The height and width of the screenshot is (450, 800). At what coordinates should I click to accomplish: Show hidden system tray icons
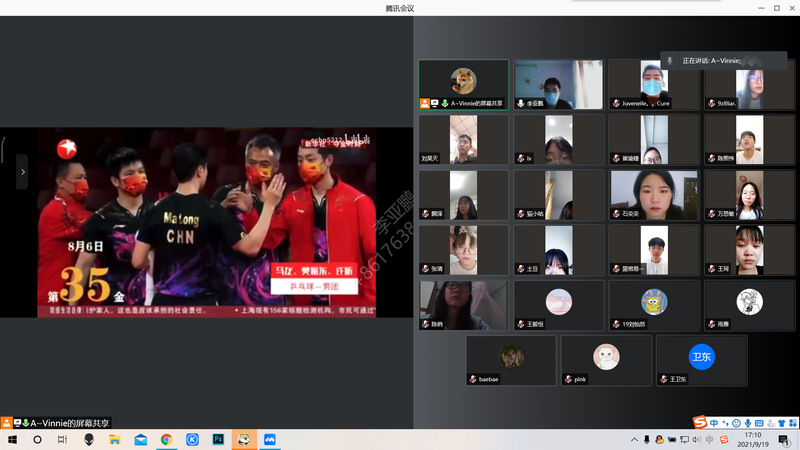tap(633, 439)
